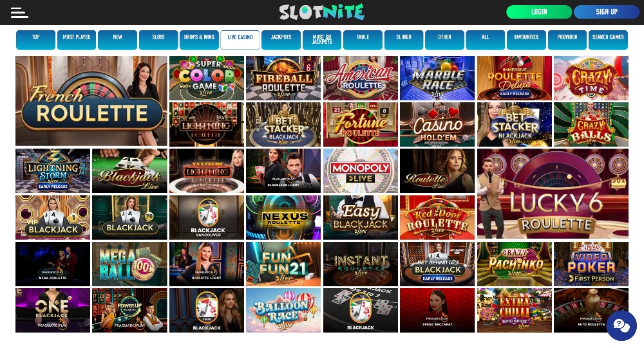Open the Search Games tab
644x348 pixels.
[608, 40]
